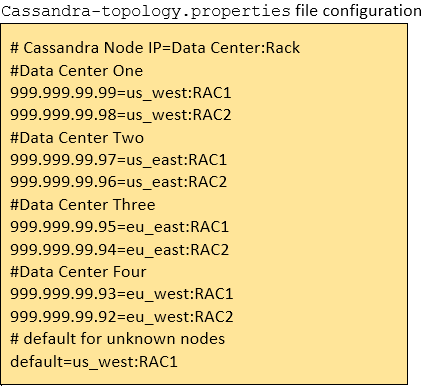Click the 999.999.99.96=us_east:RAC2 entry

[118, 182]
